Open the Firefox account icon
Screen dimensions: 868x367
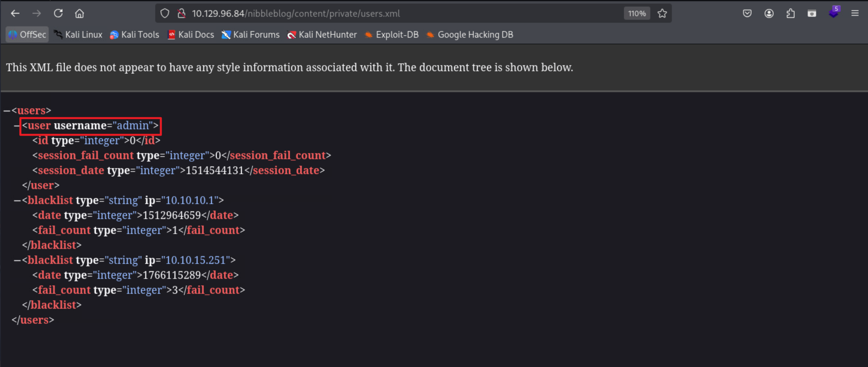click(x=769, y=14)
